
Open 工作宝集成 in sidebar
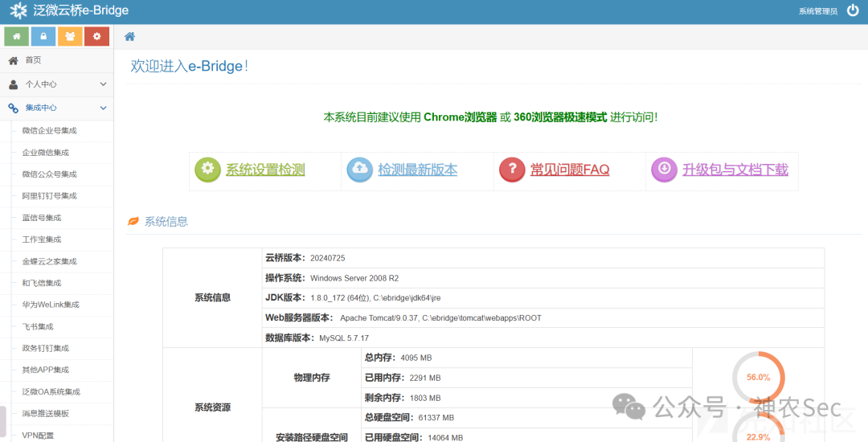tap(42, 239)
